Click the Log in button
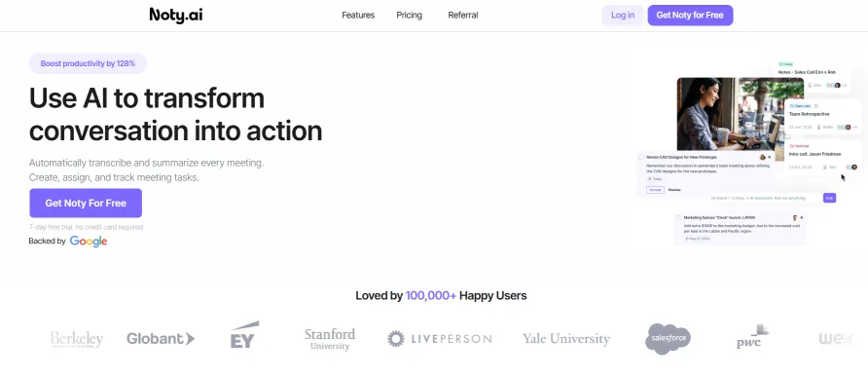Image resolution: width=868 pixels, height=377 pixels. 623,16
